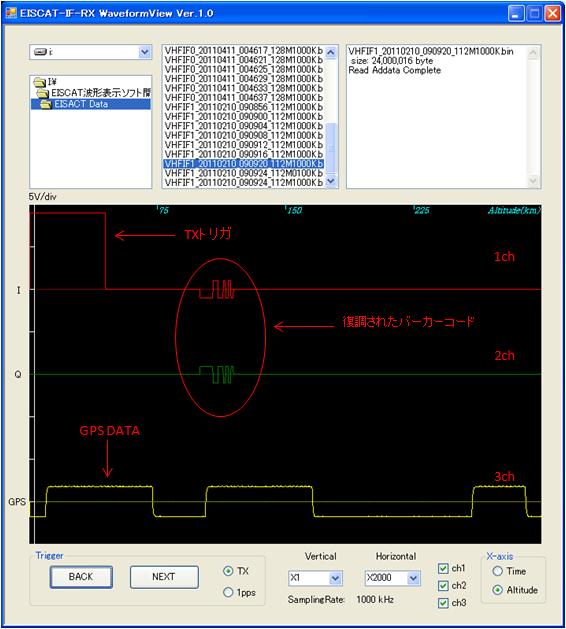The image size is (566, 629).
Task: Select file VHFIF1_20110210_090904_112M1000K
Action: point(243,126)
